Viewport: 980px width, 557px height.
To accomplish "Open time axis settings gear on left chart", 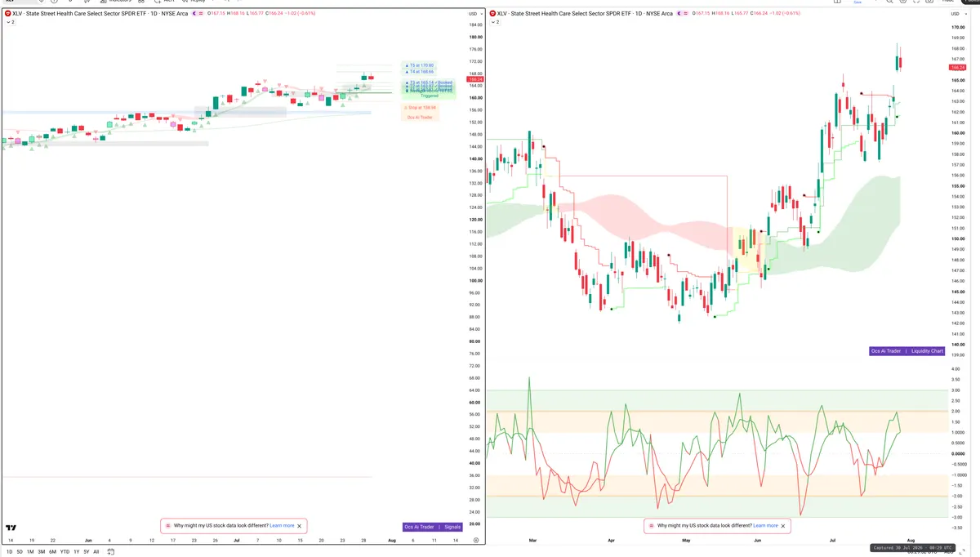I will (x=476, y=540).
